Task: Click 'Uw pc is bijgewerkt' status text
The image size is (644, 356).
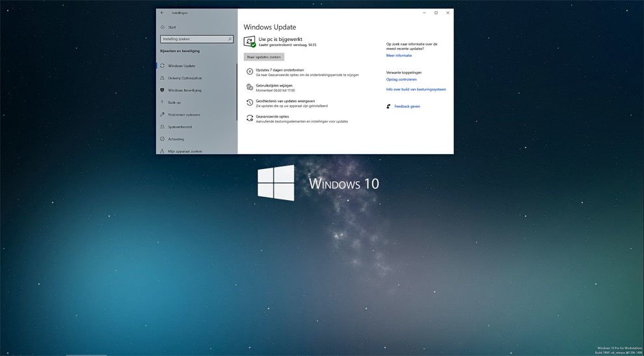Action: [x=280, y=39]
